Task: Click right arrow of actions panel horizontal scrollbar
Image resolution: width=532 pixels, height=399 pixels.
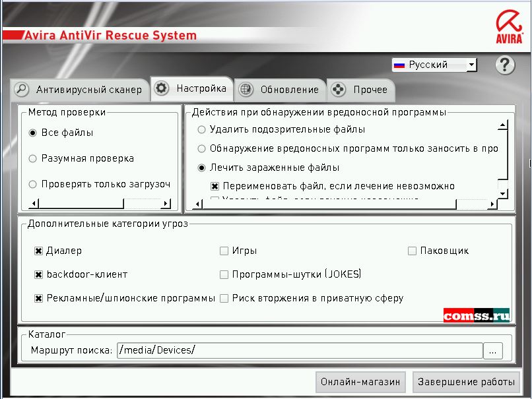Action: (x=492, y=204)
